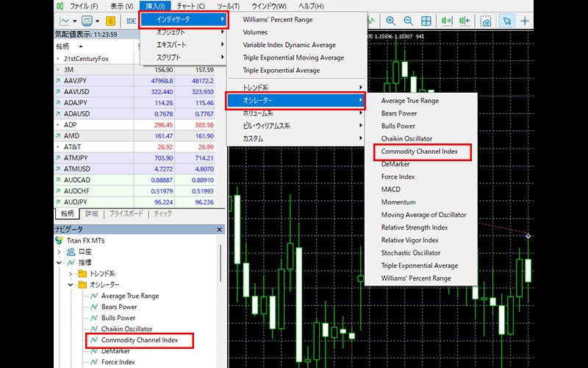Switch to the ティック tab
The width and height of the screenshot is (588, 368).
pos(162,213)
